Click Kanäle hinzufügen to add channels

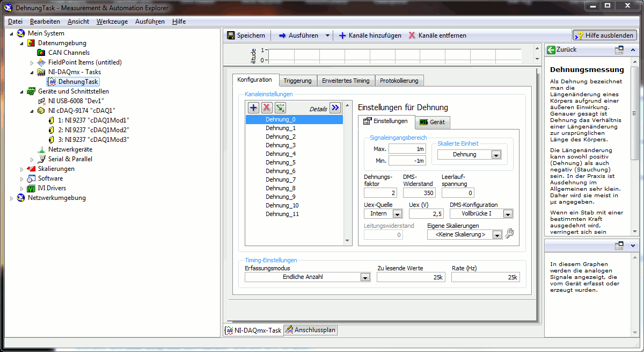(x=369, y=35)
